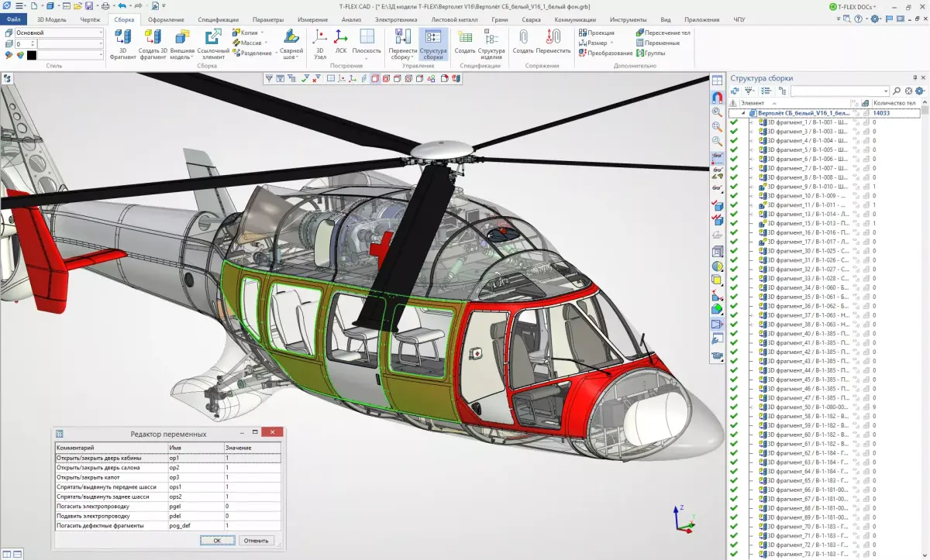Screen dimensions: 930x560
Task: Open Структура изделия
Action: [491, 43]
